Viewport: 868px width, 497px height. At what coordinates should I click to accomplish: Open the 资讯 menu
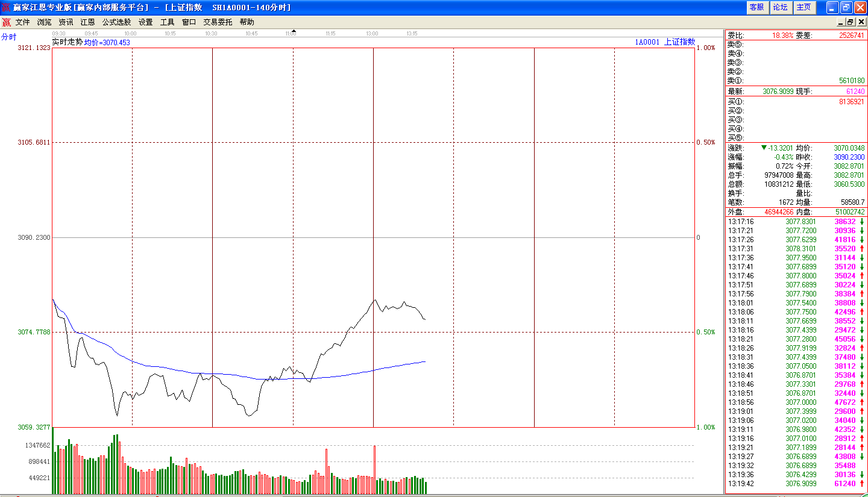[66, 22]
